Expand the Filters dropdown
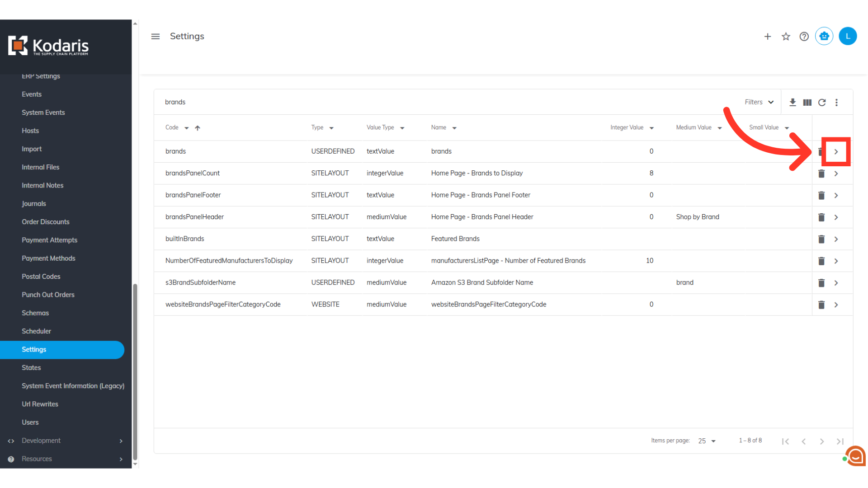Image resolution: width=868 pixels, height=488 pixels. click(759, 102)
